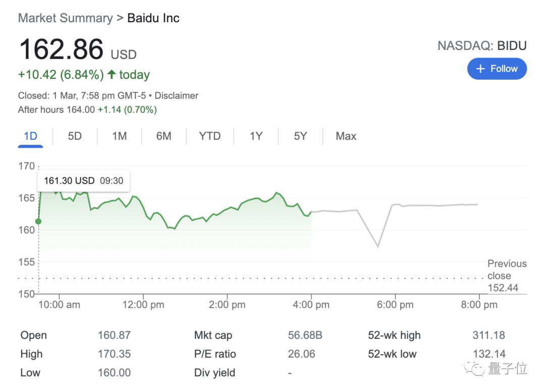
Task: Show the 6M price chart
Action: coord(163,136)
